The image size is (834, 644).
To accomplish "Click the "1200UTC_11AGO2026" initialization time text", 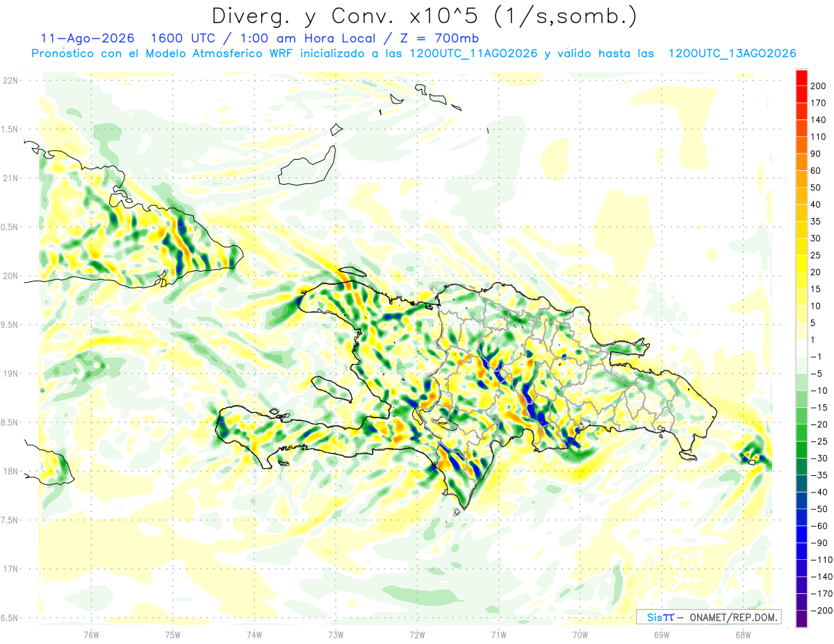I will pyautogui.click(x=474, y=53).
